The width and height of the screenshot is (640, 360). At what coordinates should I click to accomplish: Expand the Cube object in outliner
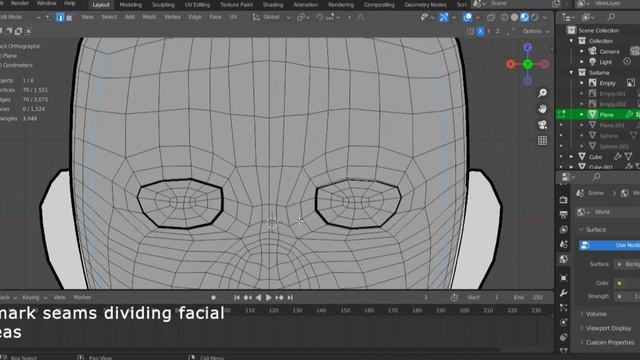pos(571,156)
